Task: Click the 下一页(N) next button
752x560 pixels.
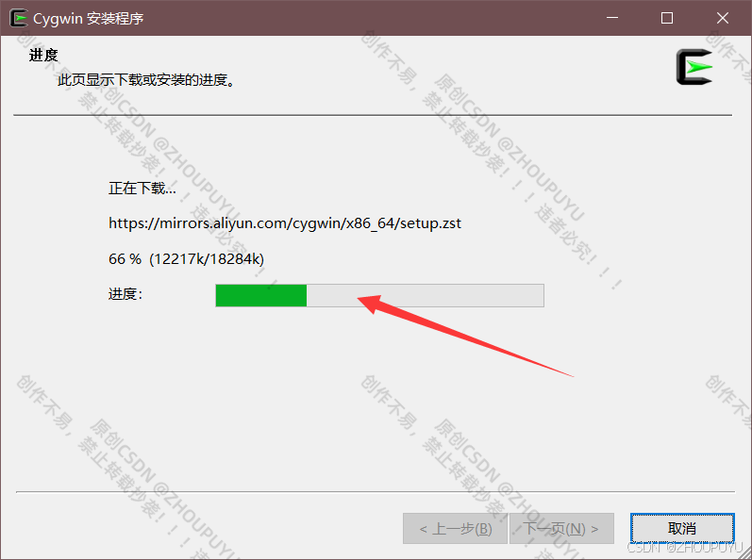Action: pos(561,528)
